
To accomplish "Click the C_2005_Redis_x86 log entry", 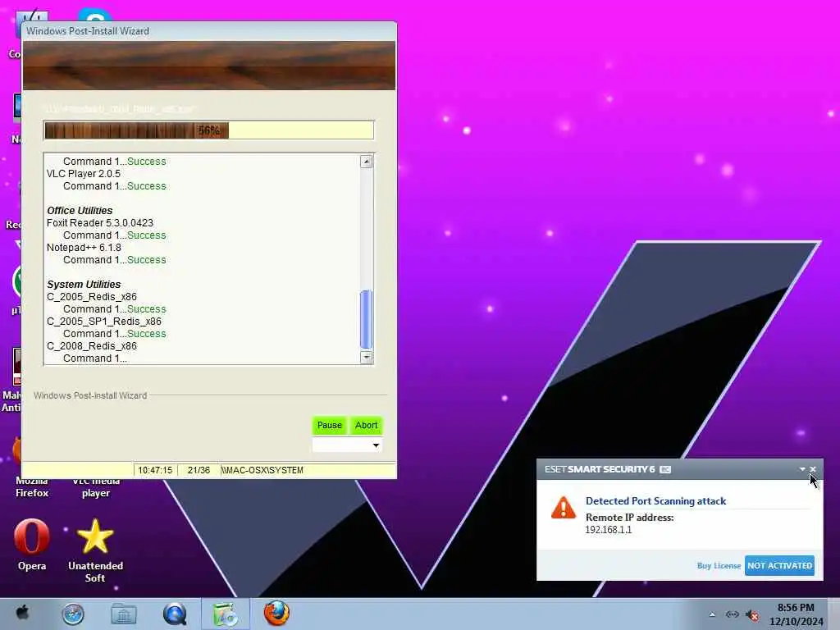I will tap(92, 297).
